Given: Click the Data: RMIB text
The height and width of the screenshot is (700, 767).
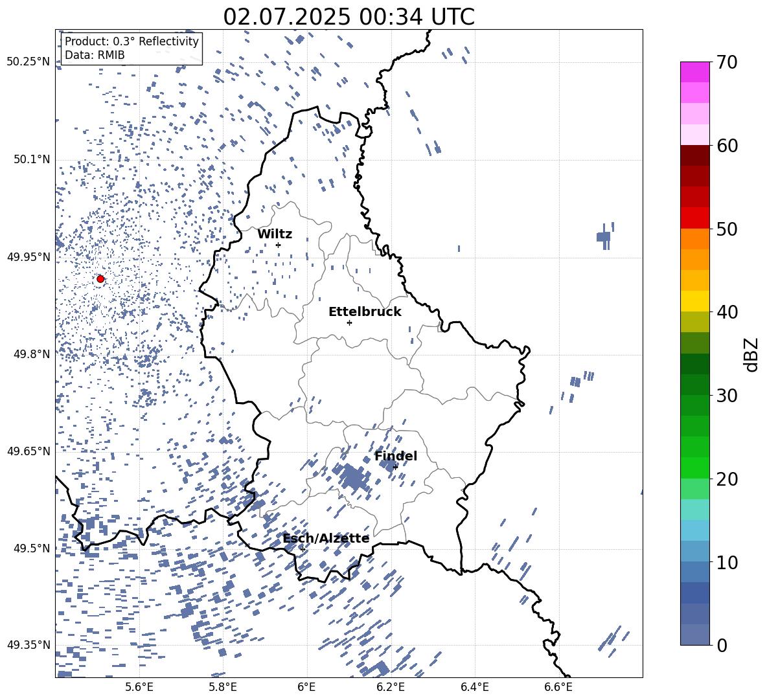Looking at the screenshot, I should click(x=95, y=55).
